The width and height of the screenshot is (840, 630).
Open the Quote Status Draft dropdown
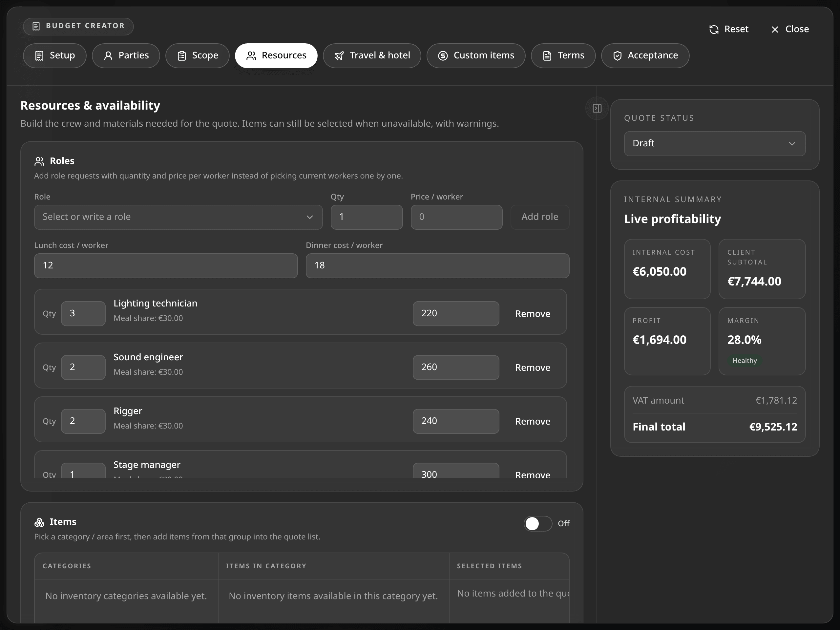pos(714,143)
